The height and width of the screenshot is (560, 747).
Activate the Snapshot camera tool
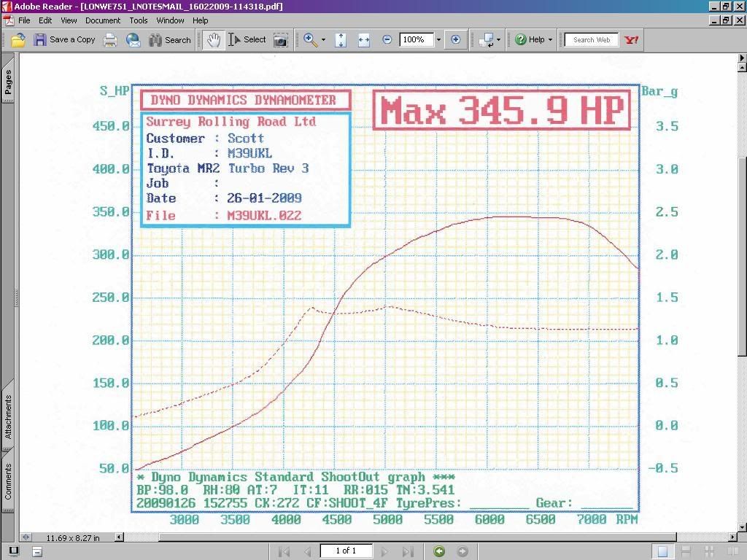pos(281,41)
